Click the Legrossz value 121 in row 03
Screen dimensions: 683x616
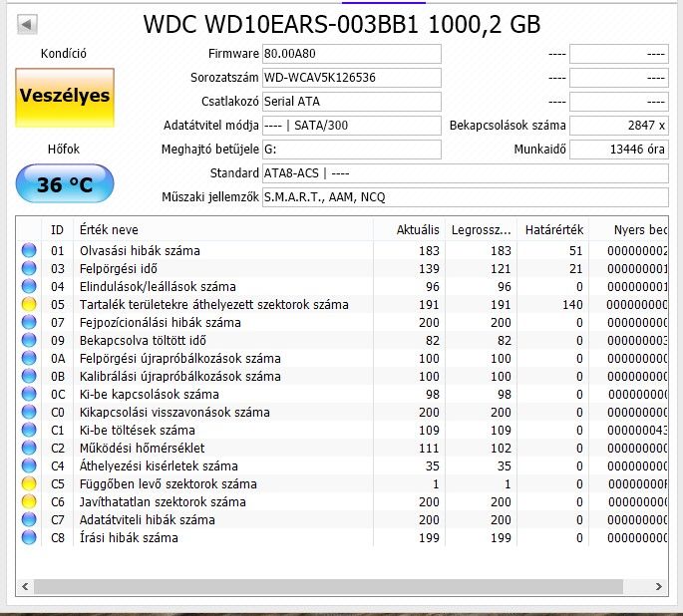pyautogui.click(x=501, y=268)
